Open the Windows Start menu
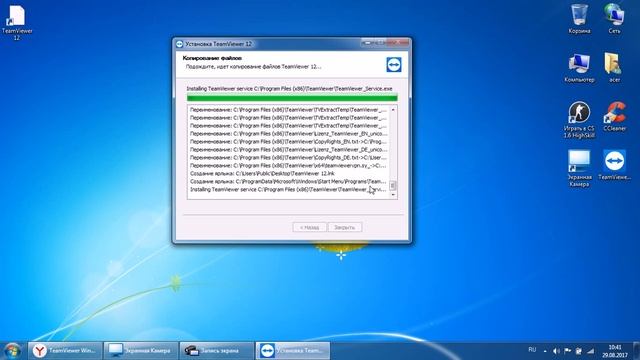 coord(12,351)
